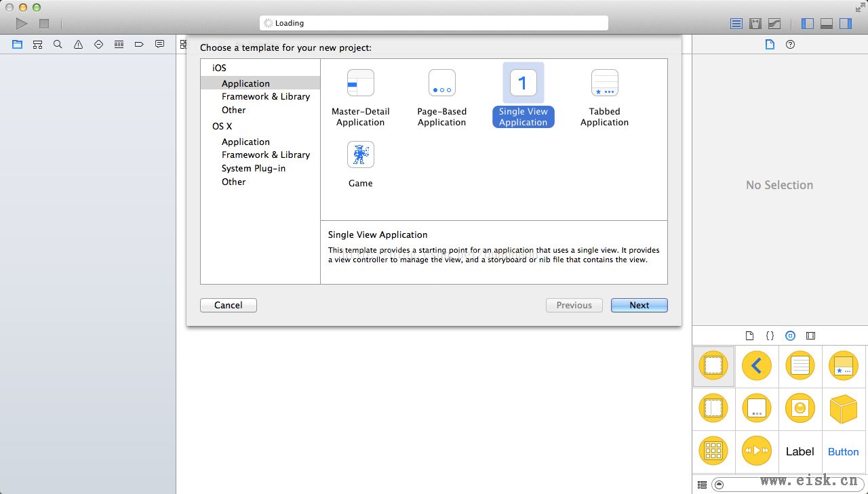This screenshot has width=868, height=494.
Task: Select the Tab Bar Controller library object
Action: (844, 366)
